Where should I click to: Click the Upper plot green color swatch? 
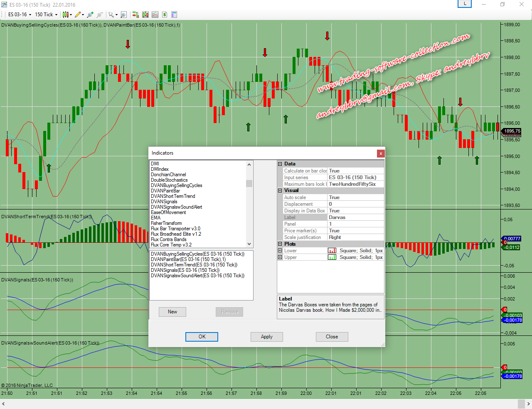(x=332, y=257)
